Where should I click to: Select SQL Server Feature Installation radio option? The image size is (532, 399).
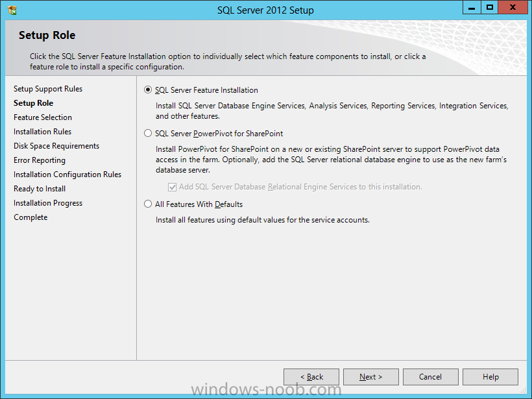147,90
